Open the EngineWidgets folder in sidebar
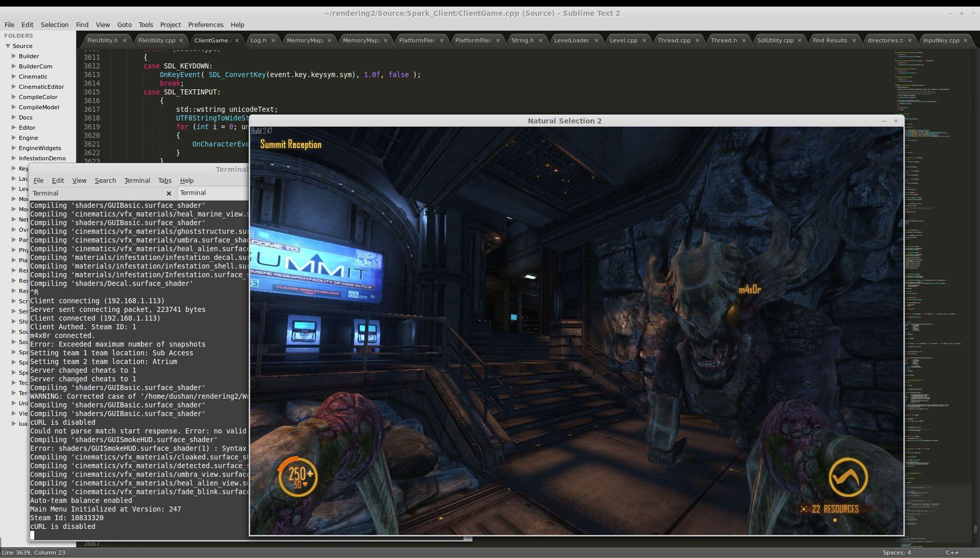This screenshot has height=558, width=980. click(x=40, y=148)
